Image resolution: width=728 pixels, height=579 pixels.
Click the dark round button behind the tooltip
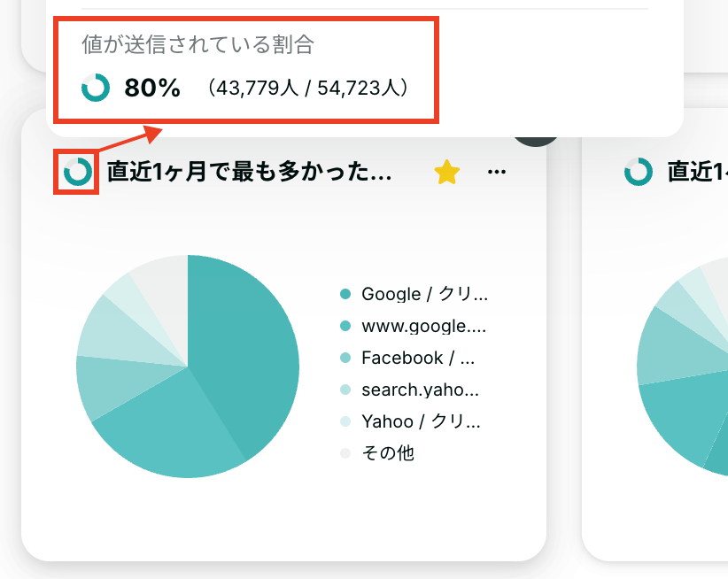tap(536, 139)
